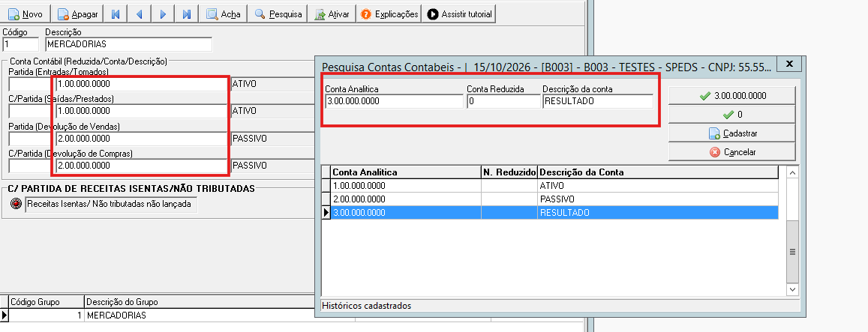This screenshot has width=868, height=332.
Task: Focus the Código input field
Action: [21, 44]
